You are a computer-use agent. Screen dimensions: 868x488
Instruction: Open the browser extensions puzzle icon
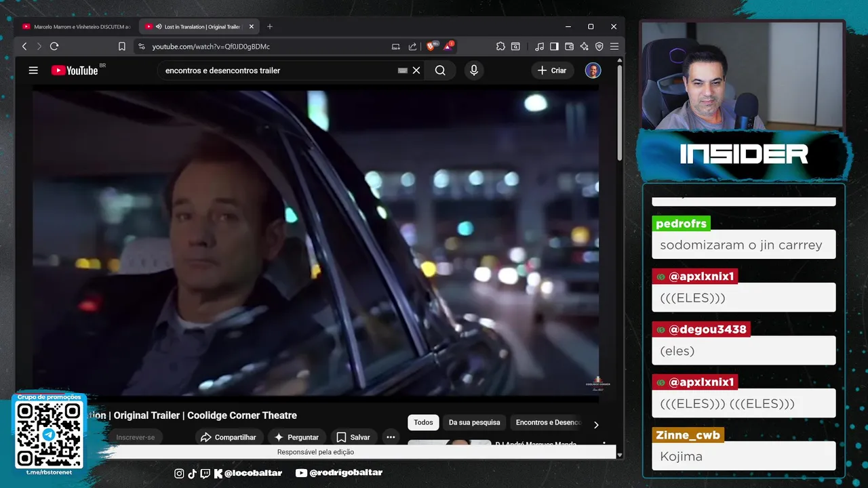pyautogui.click(x=500, y=46)
